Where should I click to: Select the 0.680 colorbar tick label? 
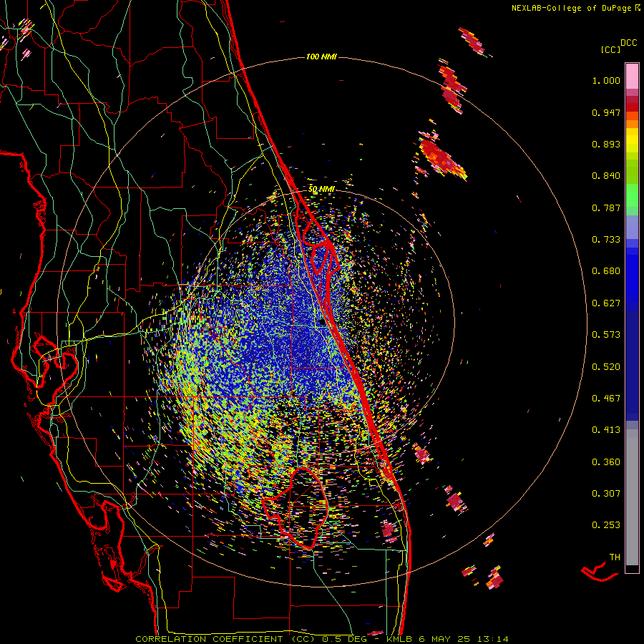[606, 271]
